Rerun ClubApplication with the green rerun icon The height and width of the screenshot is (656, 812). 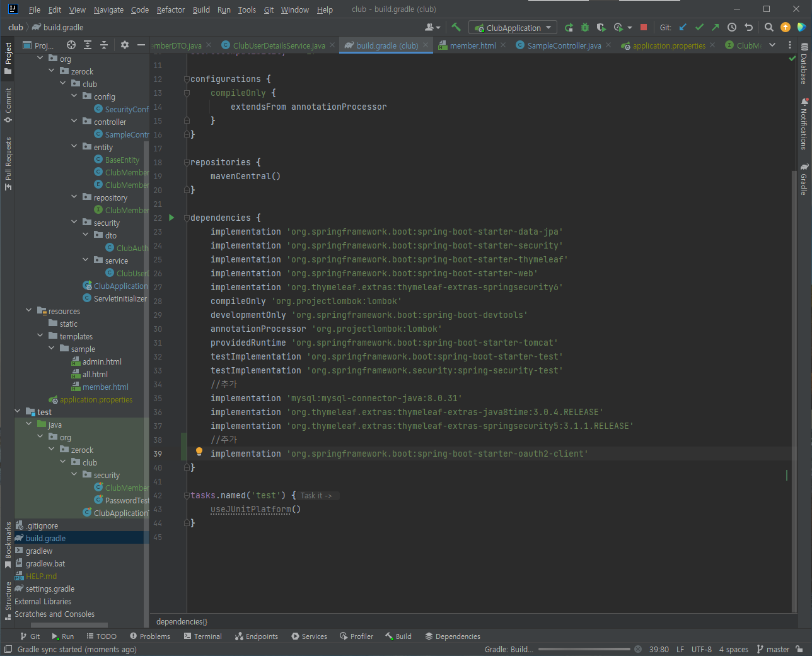tap(569, 27)
